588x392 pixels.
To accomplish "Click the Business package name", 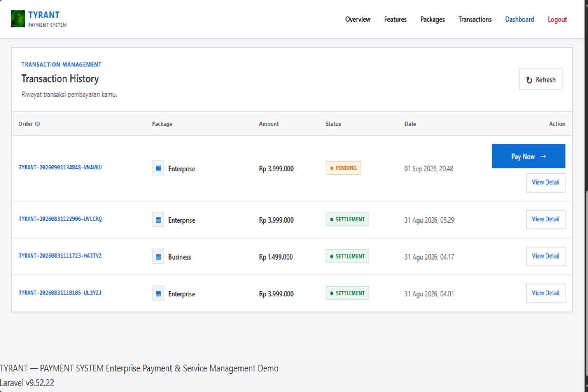I will 180,257.
